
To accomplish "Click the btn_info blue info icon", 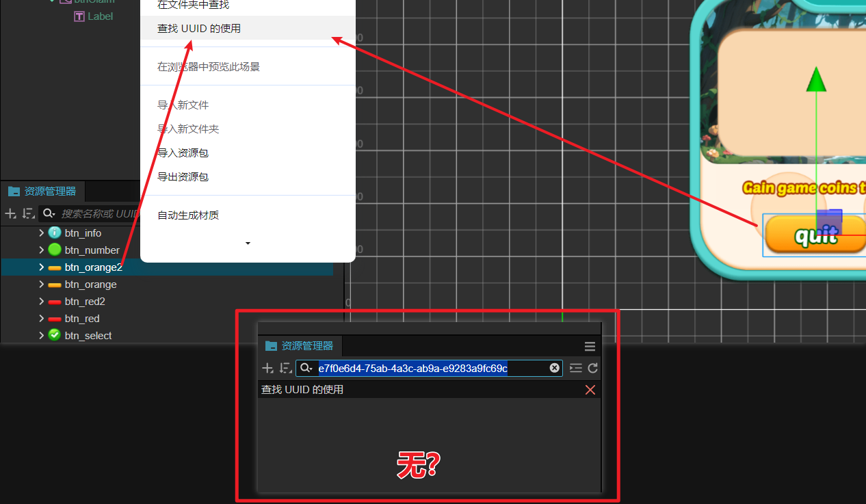I will [x=55, y=233].
